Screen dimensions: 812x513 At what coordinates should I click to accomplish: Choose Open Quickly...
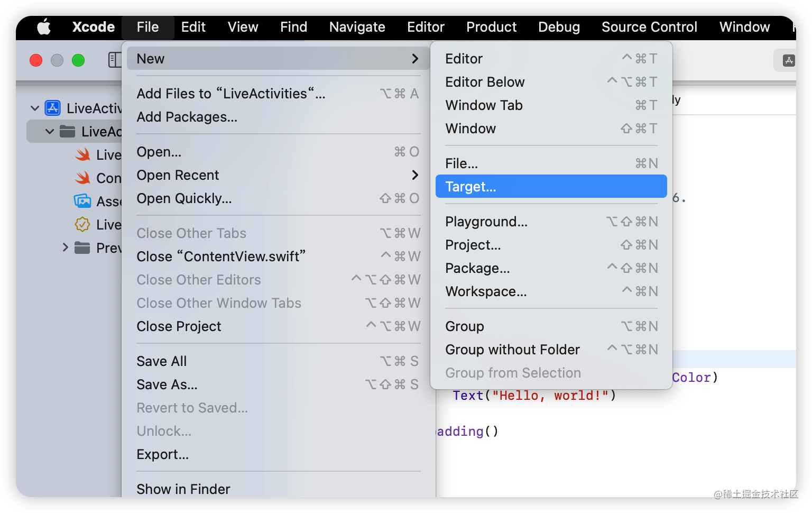278,198
